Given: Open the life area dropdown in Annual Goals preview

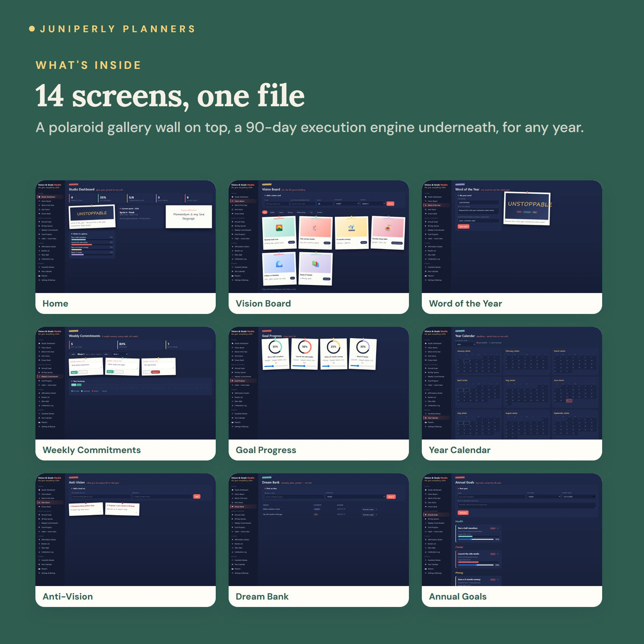Looking at the screenshot, I should [543, 496].
